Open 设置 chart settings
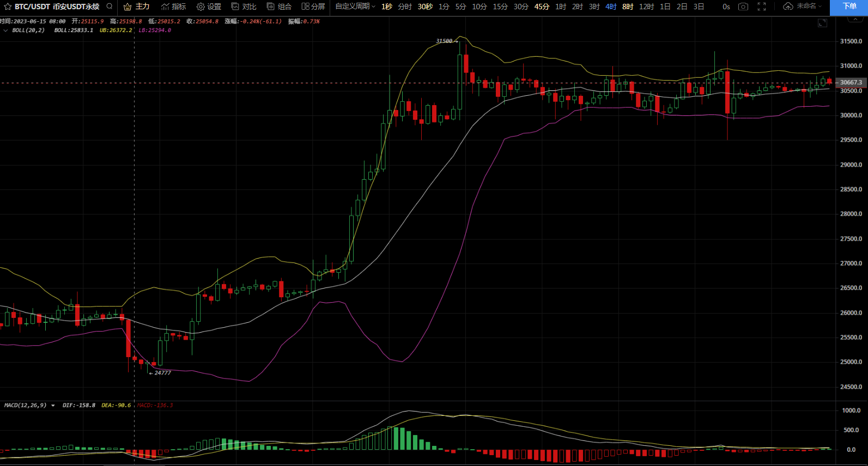 point(209,7)
